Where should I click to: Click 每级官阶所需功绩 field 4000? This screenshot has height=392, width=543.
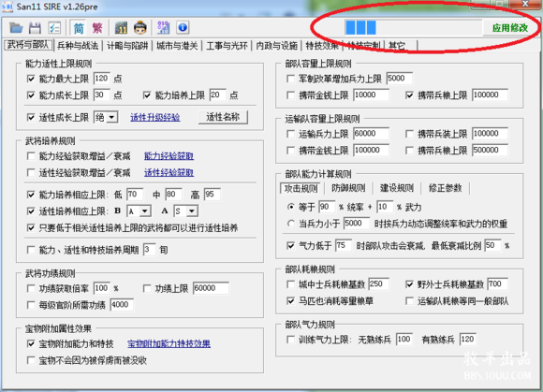pyautogui.click(x=122, y=305)
